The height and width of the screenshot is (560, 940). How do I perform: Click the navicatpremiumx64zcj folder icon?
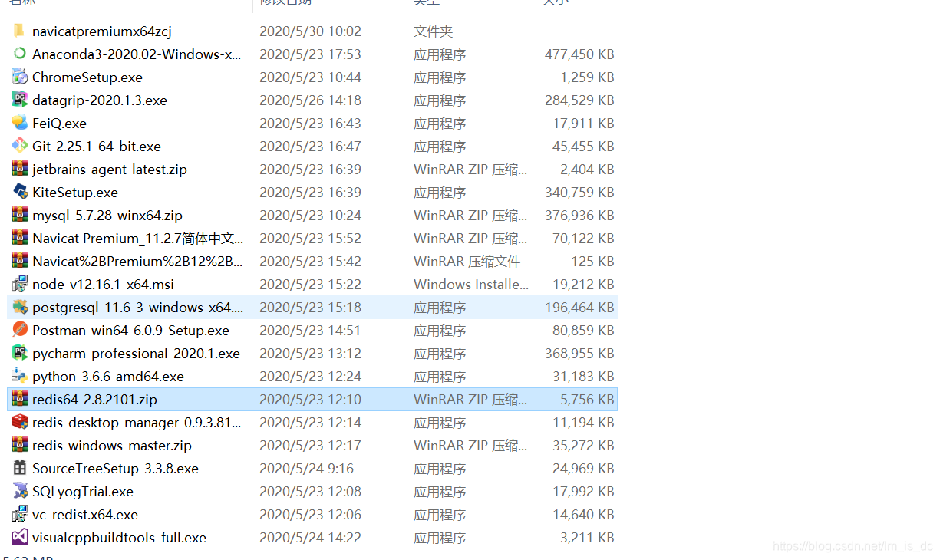(x=20, y=31)
